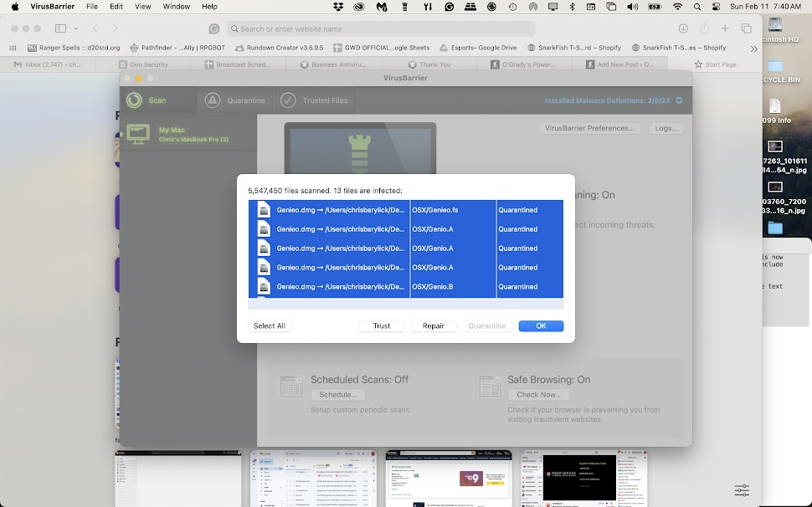The image size is (812, 507).
Task: Switch to Inbox Gmail Safari tab
Action: (x=48, y=64)
